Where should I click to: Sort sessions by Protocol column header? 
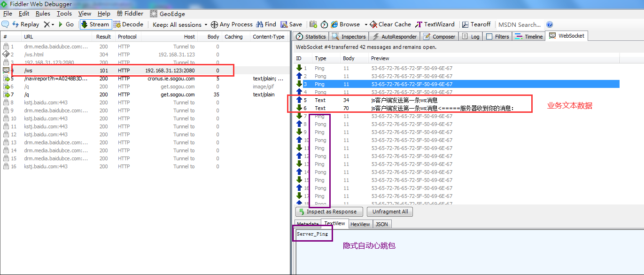(127, 37)
